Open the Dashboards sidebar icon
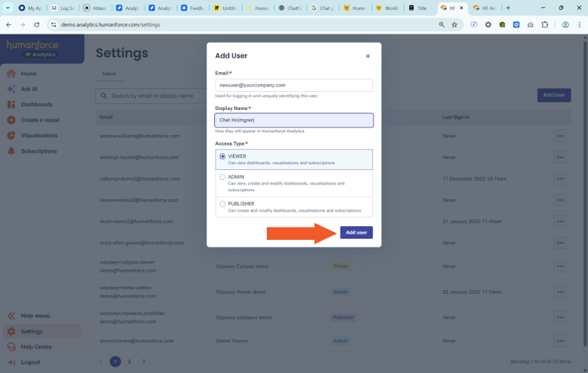The width and height of the screenshot is (588, 373). tap(11, 104)
